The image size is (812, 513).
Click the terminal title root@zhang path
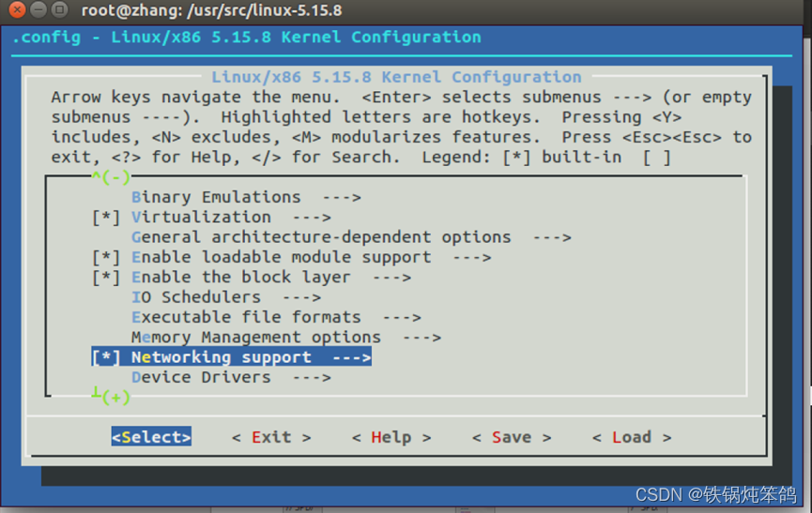click(x=212, y=10)
